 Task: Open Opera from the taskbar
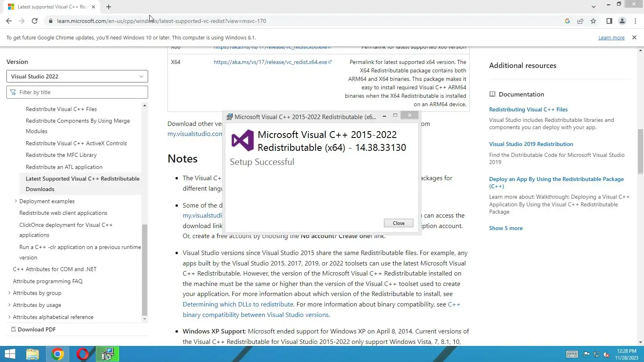click(83, 354)
